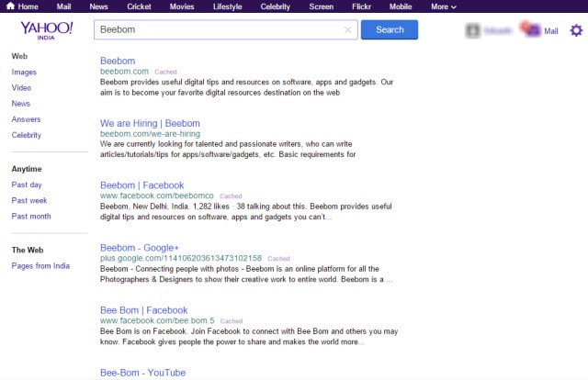588x380 pixels.
Task: Clear the search box with X icon
Action: pyautogui.click(x=347, y=29)
